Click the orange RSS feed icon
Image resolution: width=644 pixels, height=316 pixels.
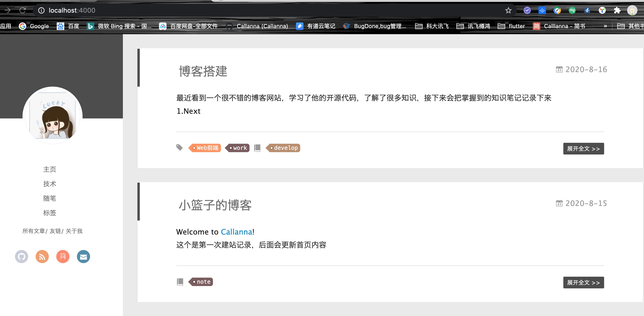click(x=42, y=256)
